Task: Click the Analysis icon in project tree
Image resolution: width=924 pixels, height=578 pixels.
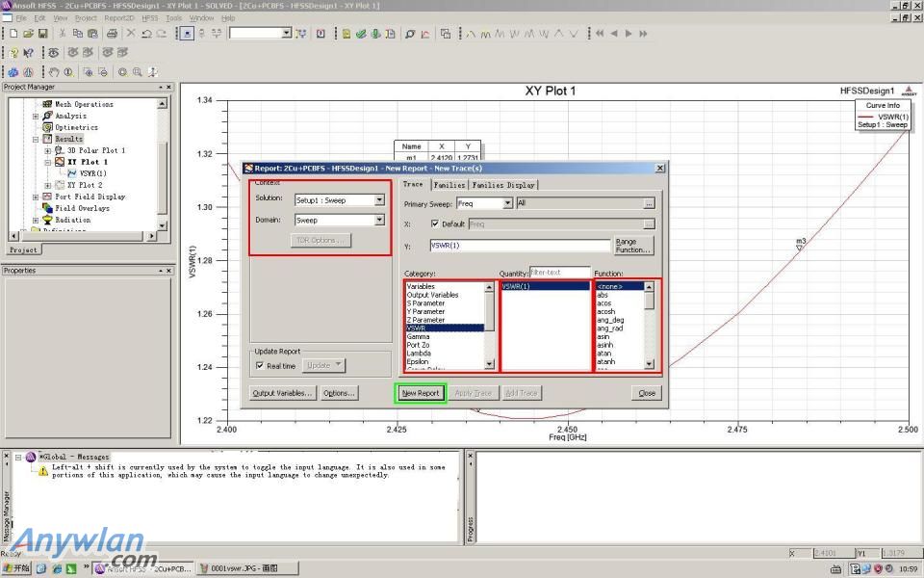Action: tap(48, 116)
